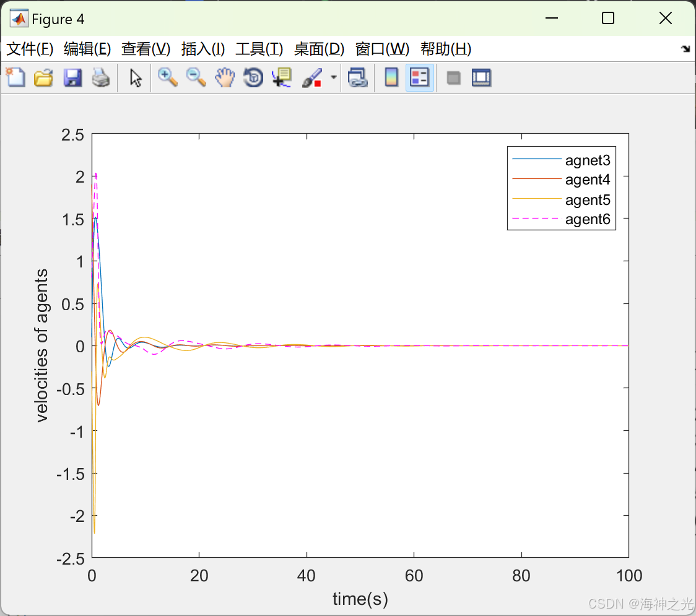
Task: Click the blue agnet3 legend line sample
Action: [x=537, y=159]
